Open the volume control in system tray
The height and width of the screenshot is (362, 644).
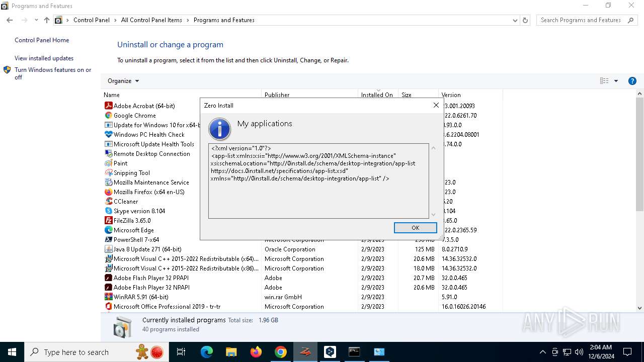(x=579, y=352)
